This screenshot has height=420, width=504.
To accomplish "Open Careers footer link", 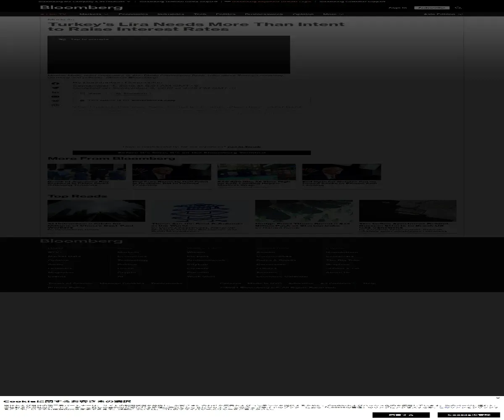I will [x=230, y=283].
